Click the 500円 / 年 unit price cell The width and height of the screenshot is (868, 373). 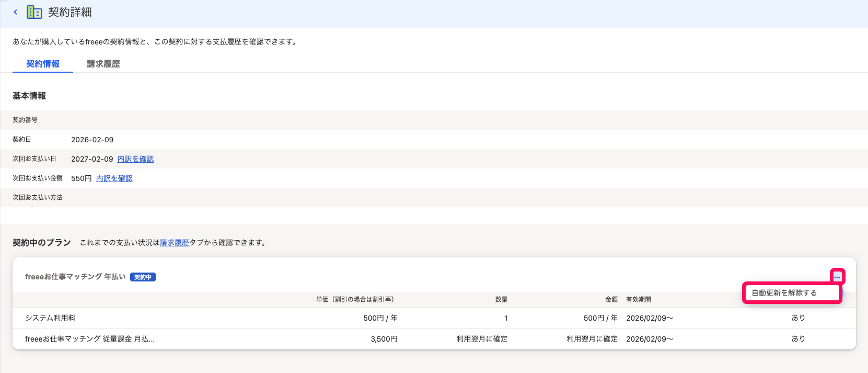coord(380,318)
